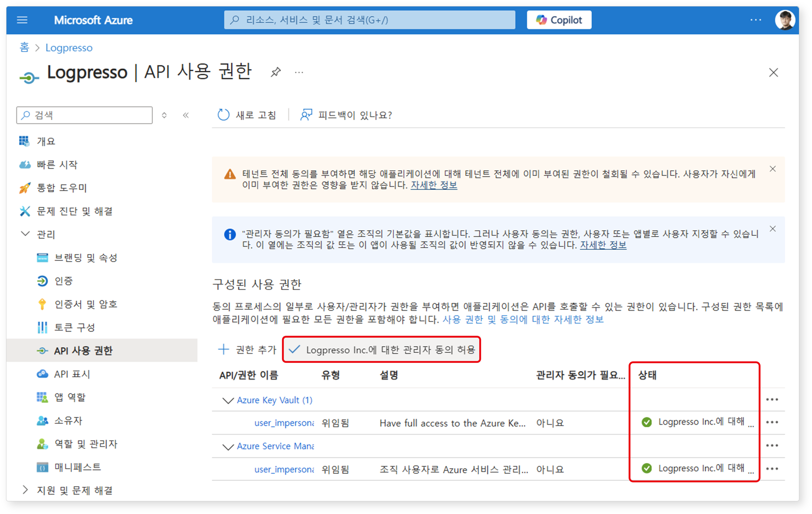Screen dimensions: 812x514
Task: Open user_impersonation under Azure Service Management
Action: pos(284,469)
